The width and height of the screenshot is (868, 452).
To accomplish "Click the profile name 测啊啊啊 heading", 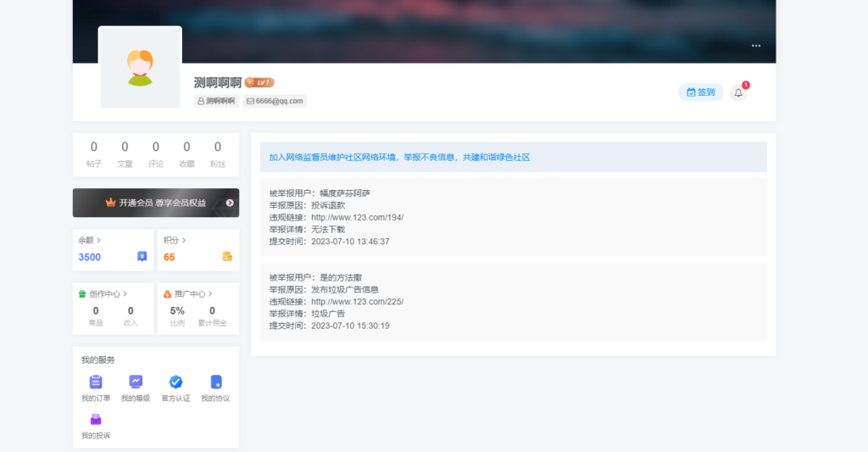I will point(218,82).
